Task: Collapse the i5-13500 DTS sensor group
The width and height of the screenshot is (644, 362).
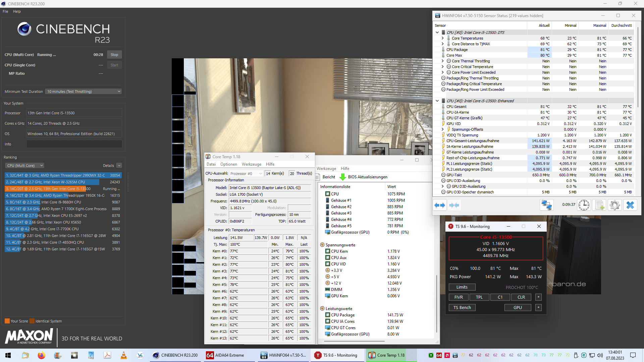Action: (437, 33)
